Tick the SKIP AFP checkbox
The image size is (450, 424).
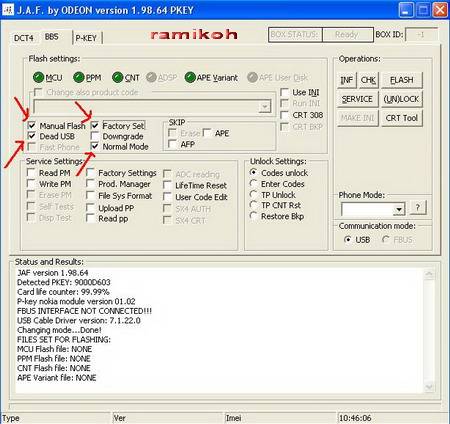point(172,144)
